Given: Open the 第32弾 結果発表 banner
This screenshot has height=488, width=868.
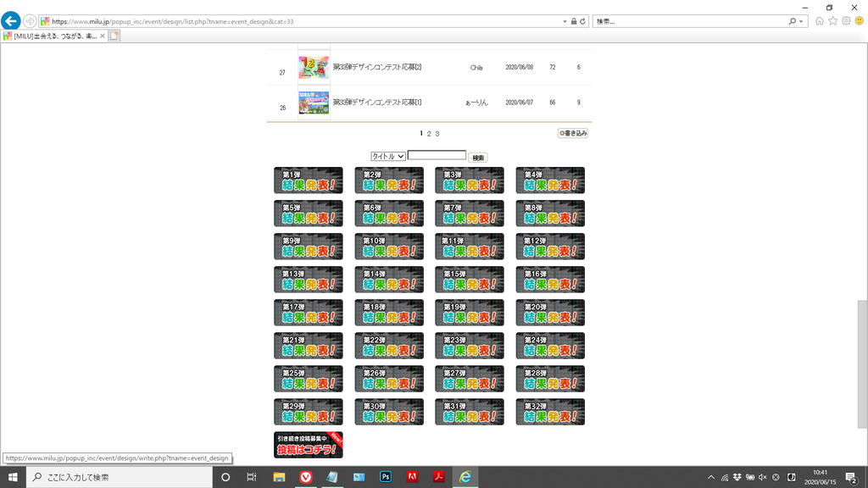Looking at the screenshot, I should pyautogui.click(x=550, y=412).
